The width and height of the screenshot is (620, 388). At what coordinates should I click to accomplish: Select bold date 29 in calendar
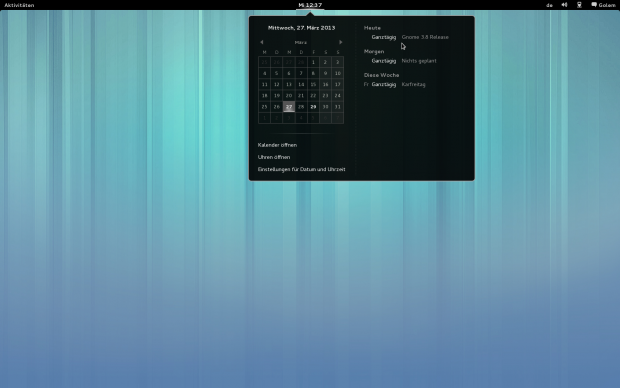point(313,107)
